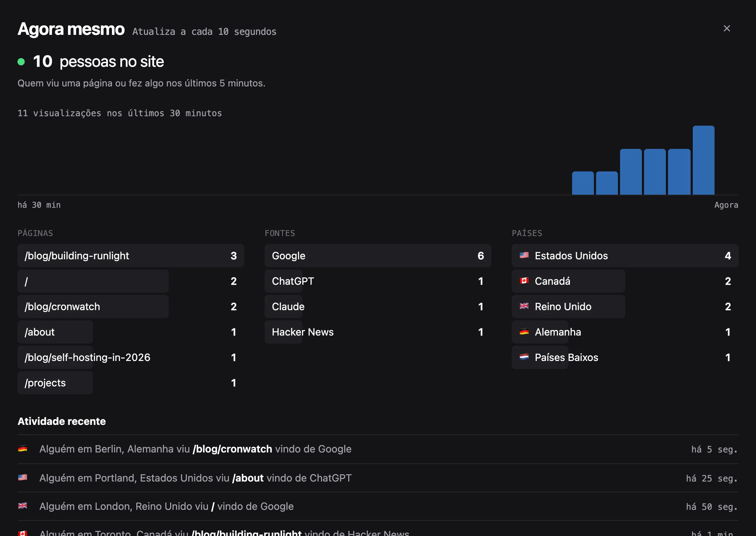Click the PÁGINAS section header
This screenshot has height=536, width=756.
point(35,233)
